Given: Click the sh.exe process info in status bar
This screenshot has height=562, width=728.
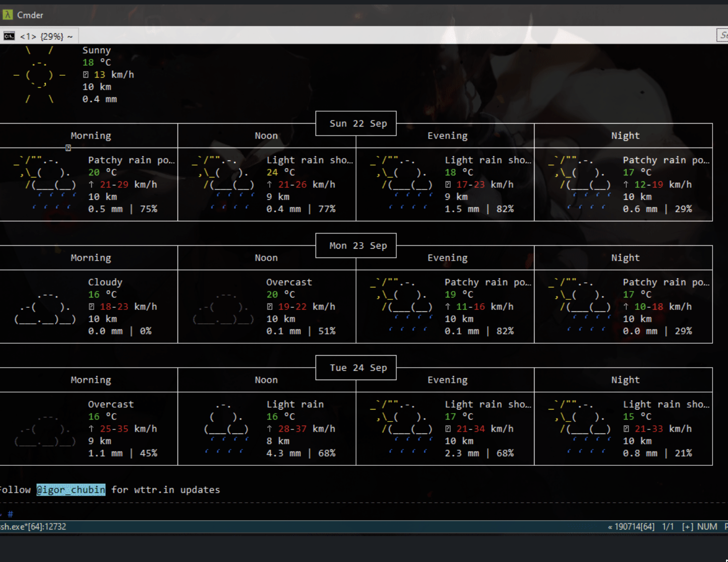Looking at the screenshot, I should coord(33,527).
